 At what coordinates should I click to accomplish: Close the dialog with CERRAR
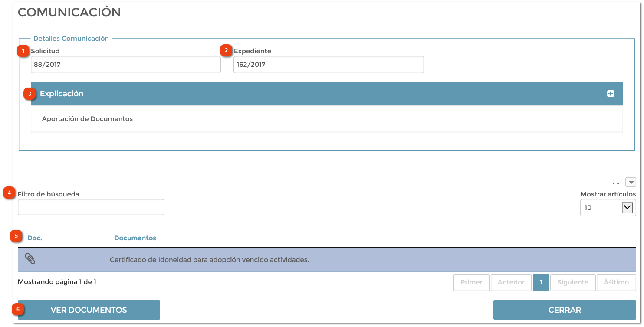[x=564, y=310]
